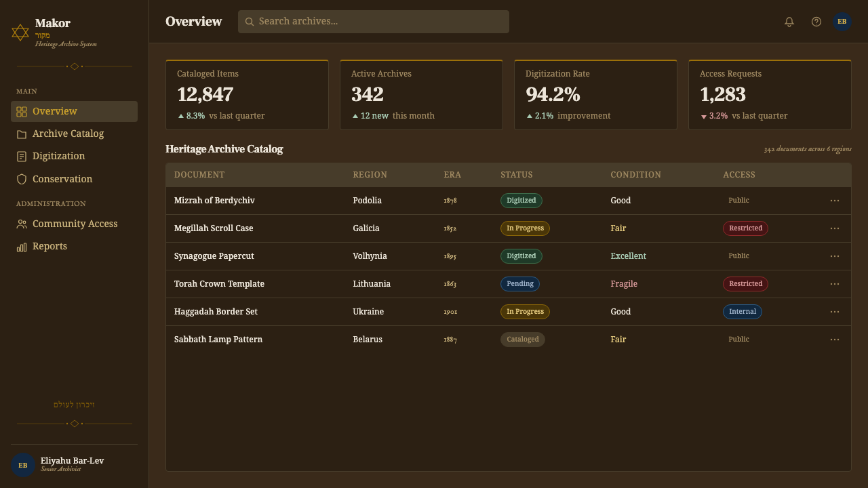Viewport: 868px width, 488px height.
Task: Select the Access Requests stat card
Action: tap(770, 95)
